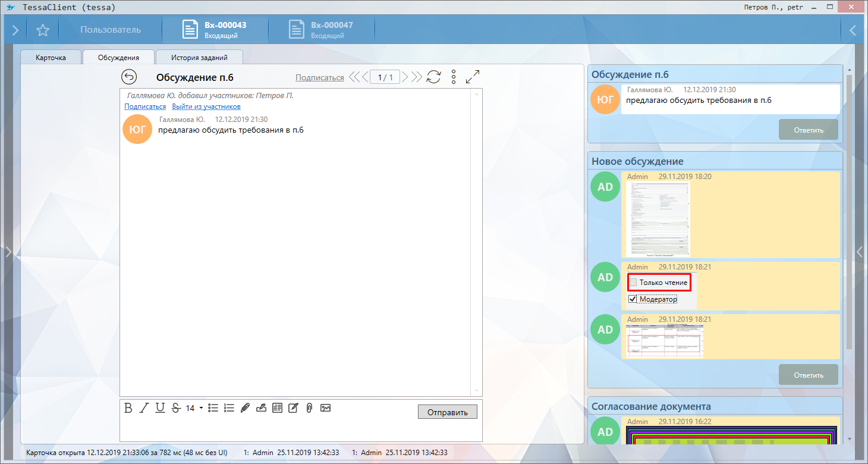
Task: Expand the left sidebar panel chevron in header
Action: point(15,30)
